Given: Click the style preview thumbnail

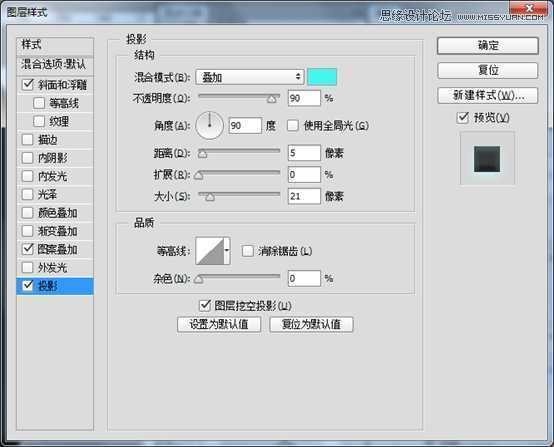Looking at the screenshot, I should [x=487, y=159].
